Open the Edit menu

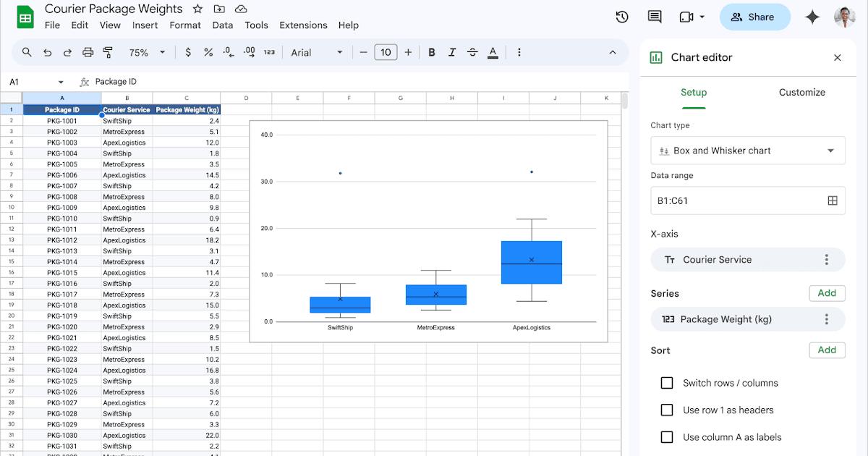80,25
